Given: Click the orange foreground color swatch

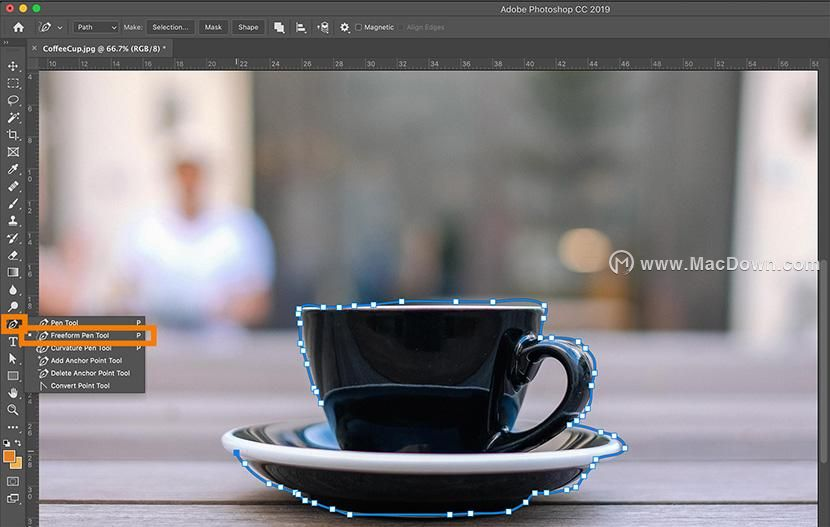Looking at the screenshot, I should (9, 456).
